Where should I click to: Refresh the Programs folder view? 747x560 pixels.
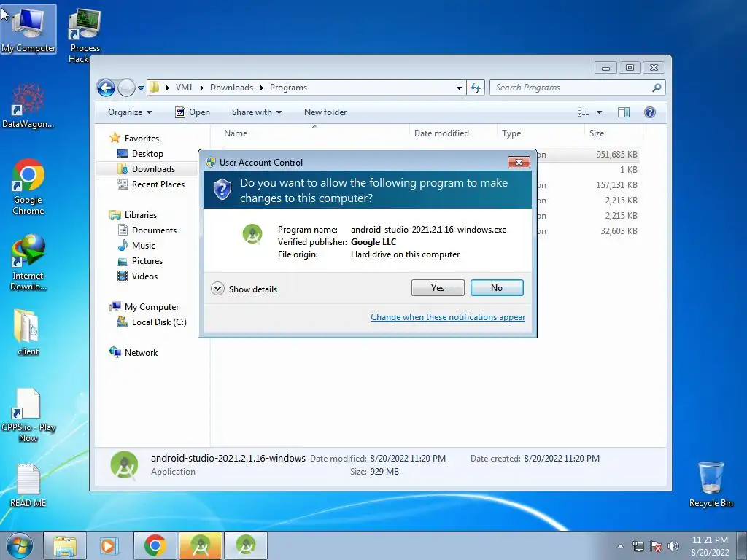[476, 87]
